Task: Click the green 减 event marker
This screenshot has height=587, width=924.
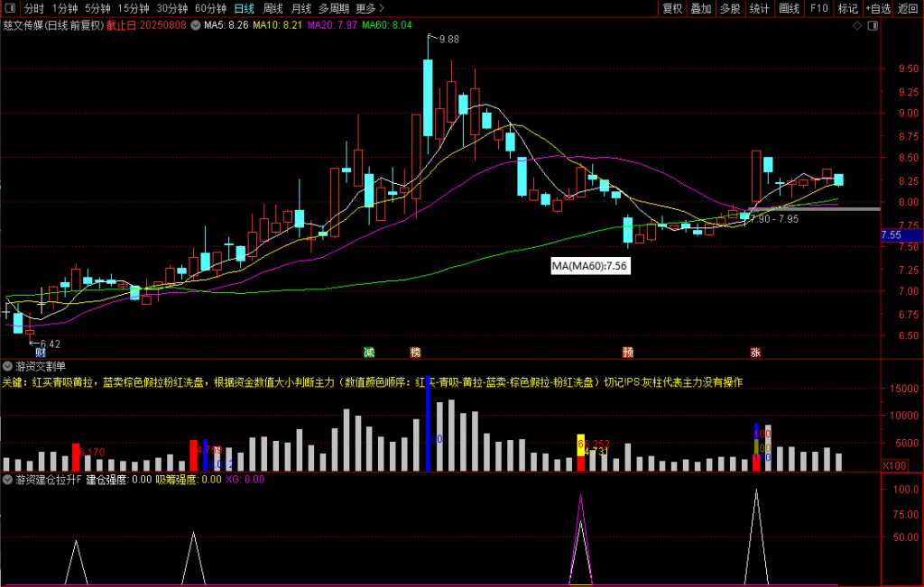Action: point(368,352)
